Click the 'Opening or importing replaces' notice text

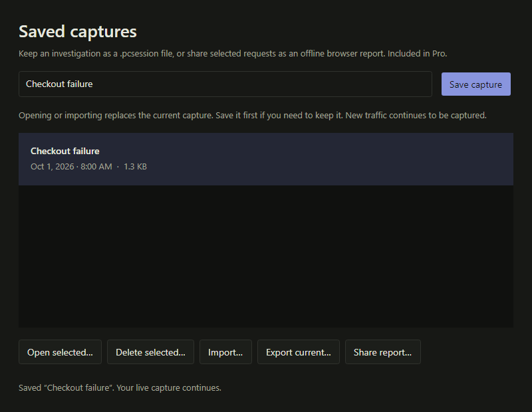[253, 115]
